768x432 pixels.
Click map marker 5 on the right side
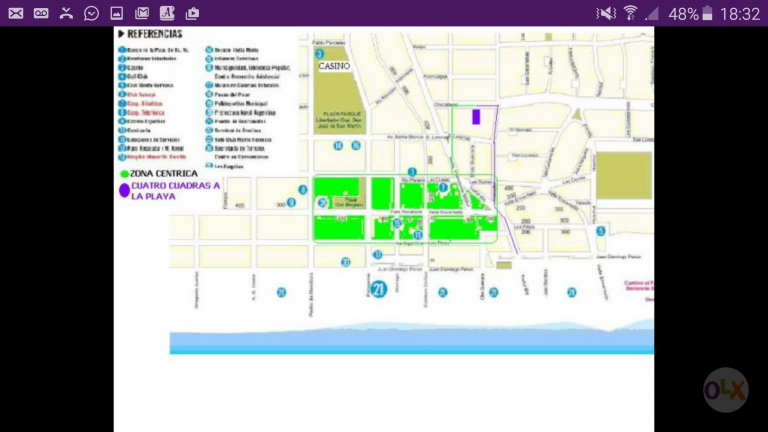[600, 231]
